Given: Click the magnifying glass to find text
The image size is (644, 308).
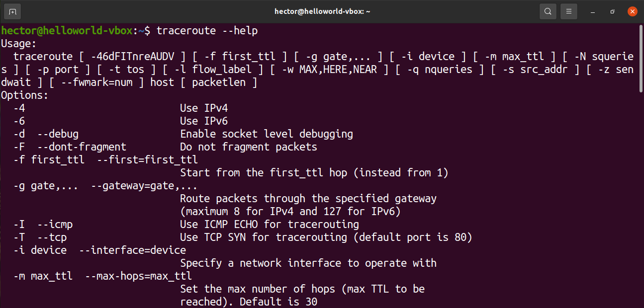Looking at the screenshot, I should tap(548, 11).
